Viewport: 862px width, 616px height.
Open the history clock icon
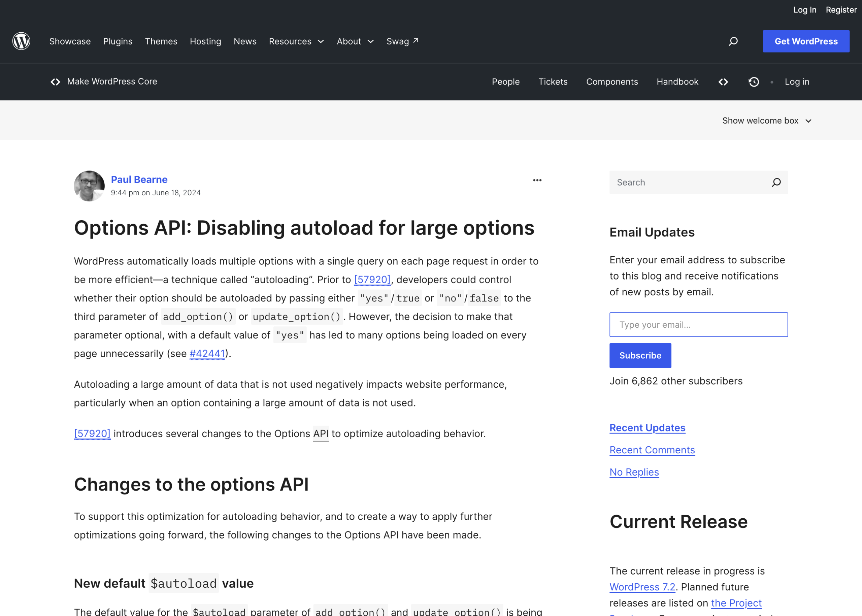(x=754, y=82)
